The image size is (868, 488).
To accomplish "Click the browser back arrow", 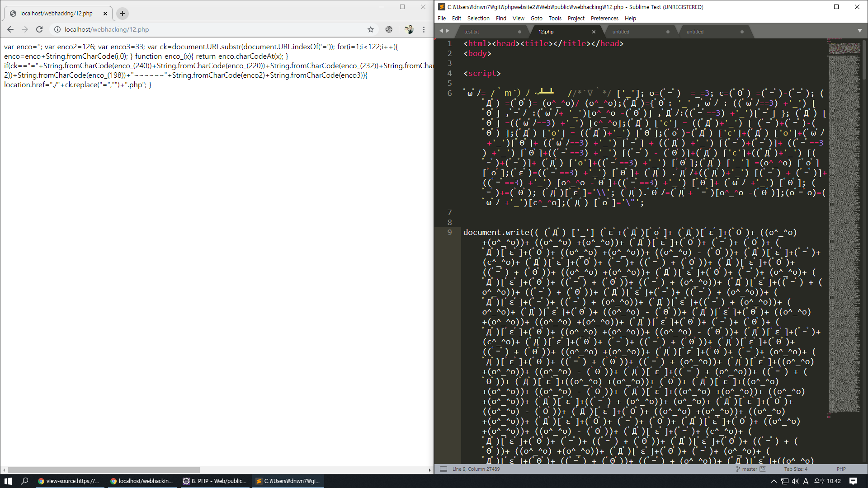I will click(x=10, y=29).
